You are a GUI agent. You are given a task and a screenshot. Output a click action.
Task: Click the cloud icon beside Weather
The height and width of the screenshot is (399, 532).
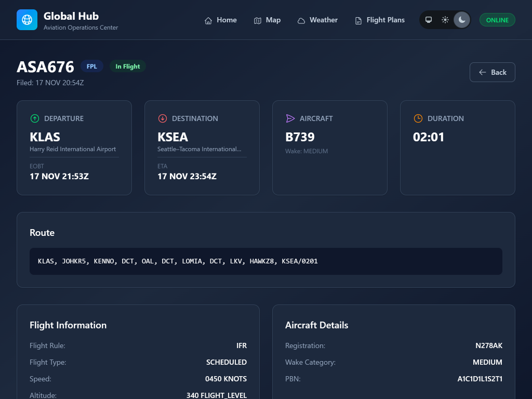(x=301, y=20)
